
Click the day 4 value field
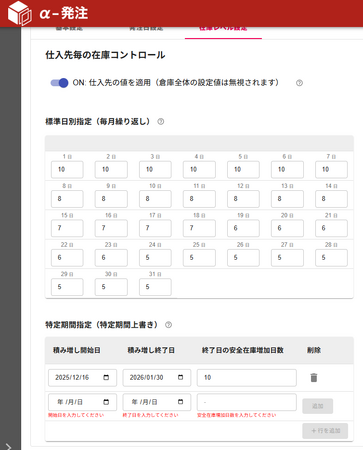click(x=199, y=169)
